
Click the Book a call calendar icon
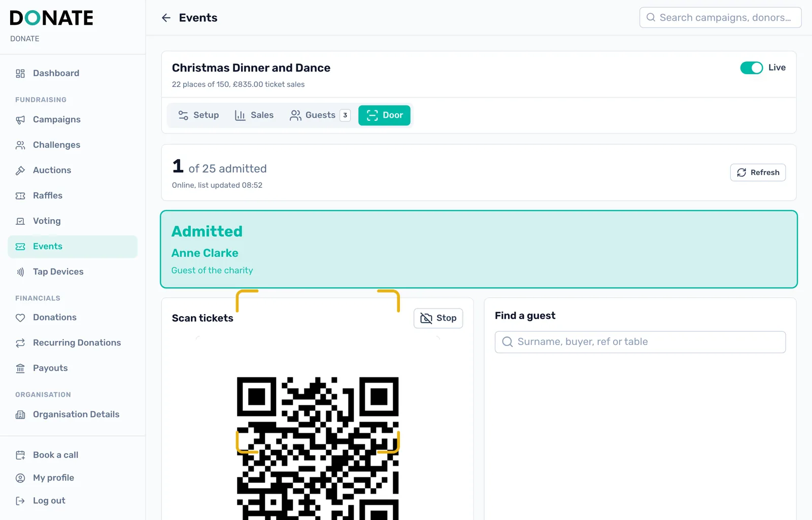point(20,455)
